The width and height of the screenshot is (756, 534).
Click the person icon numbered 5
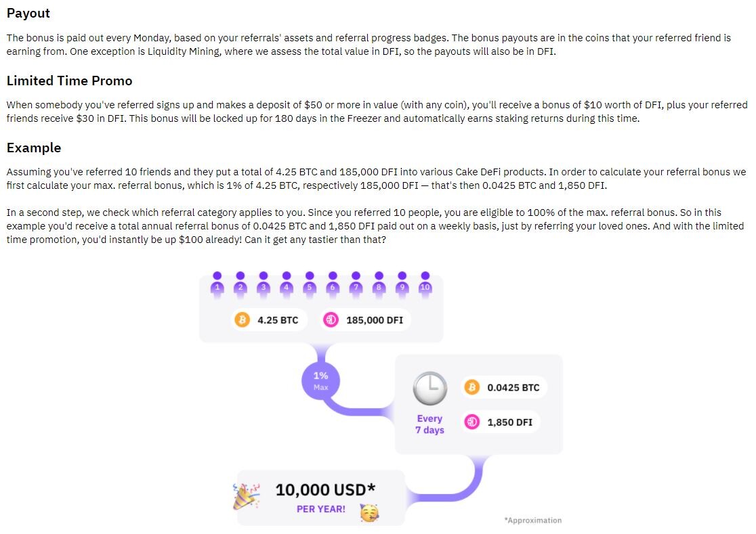click(x=310, y=284)
